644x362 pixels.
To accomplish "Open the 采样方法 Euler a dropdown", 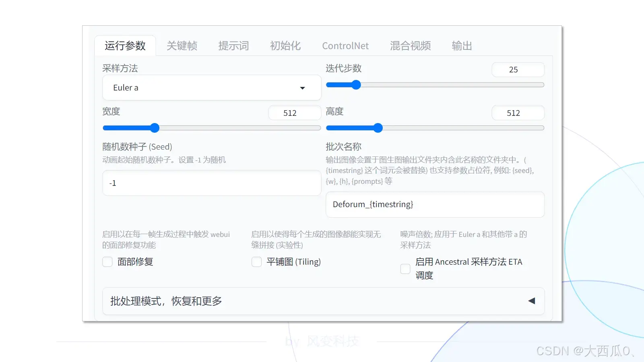I will pos(212,88).
